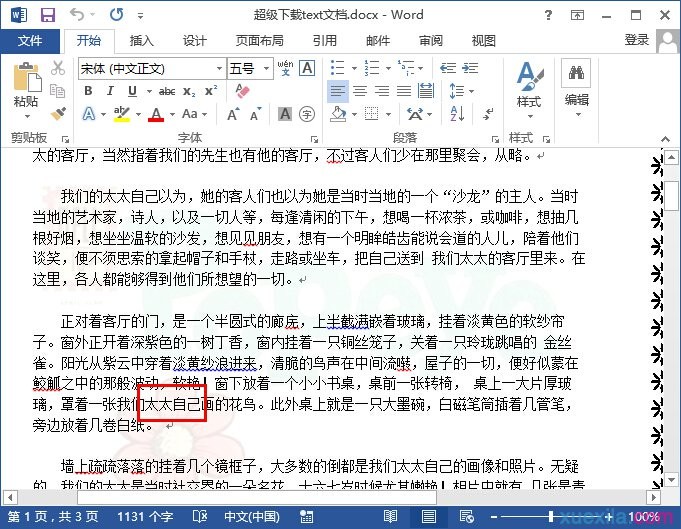This screenshot has height=529, width=681.
Task: Click the Cut scissors icon
Action: (58, 68)
